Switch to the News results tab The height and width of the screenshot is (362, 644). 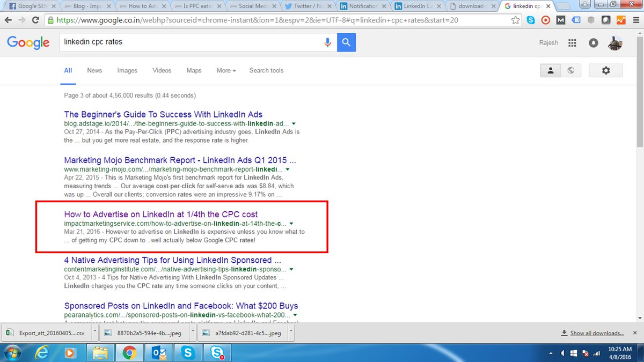coord(94,70)
